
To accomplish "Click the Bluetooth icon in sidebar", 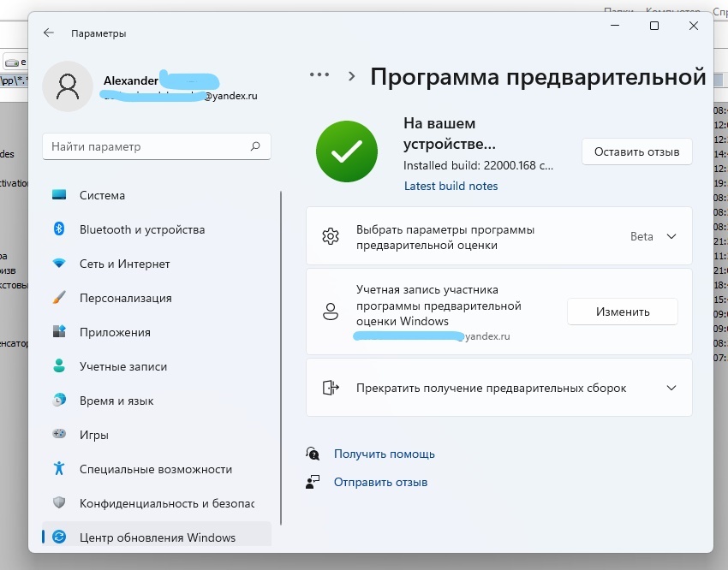I will [x=59, y=229].
